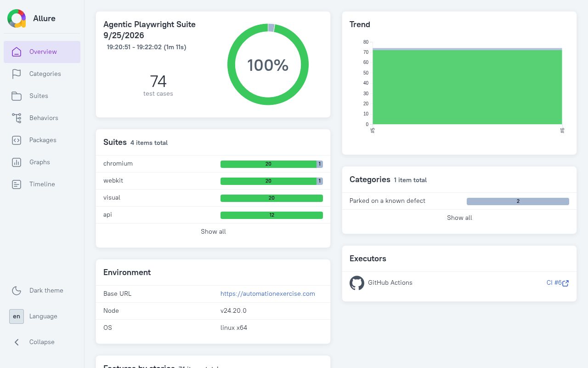The height and width of the screenshot is (368, 588).
Task: Show all suites
Action: (x=213, y=231)
